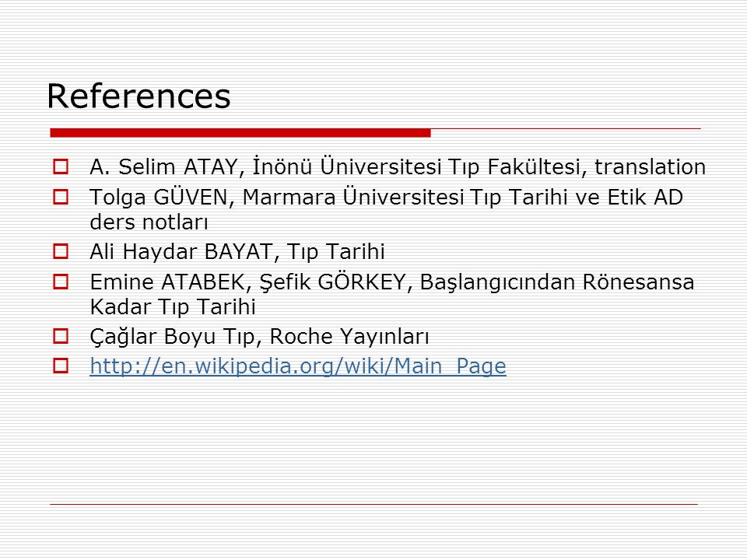Screen dimensions: 747x560
Task: Click 'Roche Yayınları' text
Action: pos(349,337)
